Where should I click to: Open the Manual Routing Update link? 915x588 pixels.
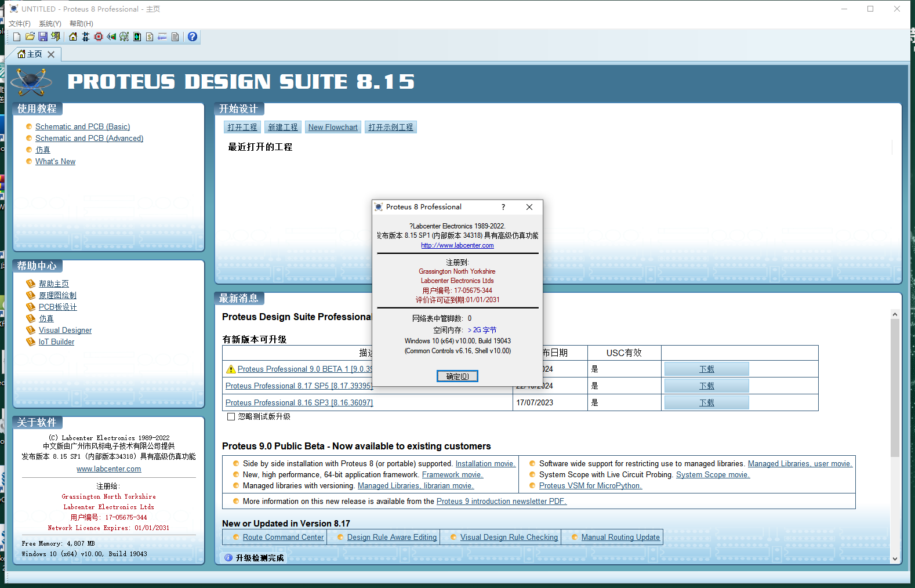(620, 537)
